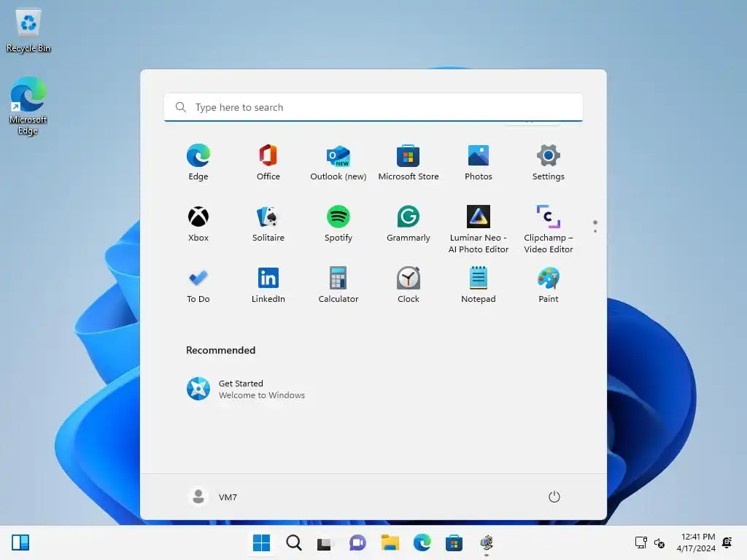
Task: Open the Grammarly app
Action: tap(409, 223)
